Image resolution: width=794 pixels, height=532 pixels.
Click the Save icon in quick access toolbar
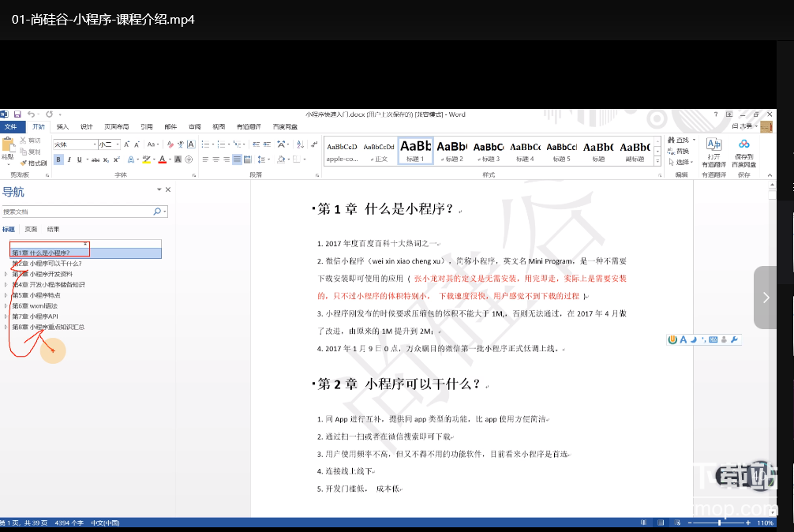click(17, 114)
